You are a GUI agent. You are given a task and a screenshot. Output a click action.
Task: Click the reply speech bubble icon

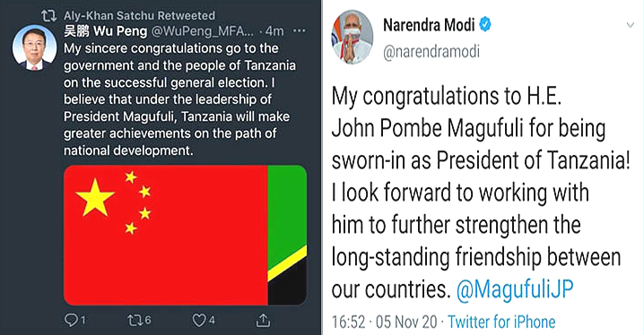[71, 320]
